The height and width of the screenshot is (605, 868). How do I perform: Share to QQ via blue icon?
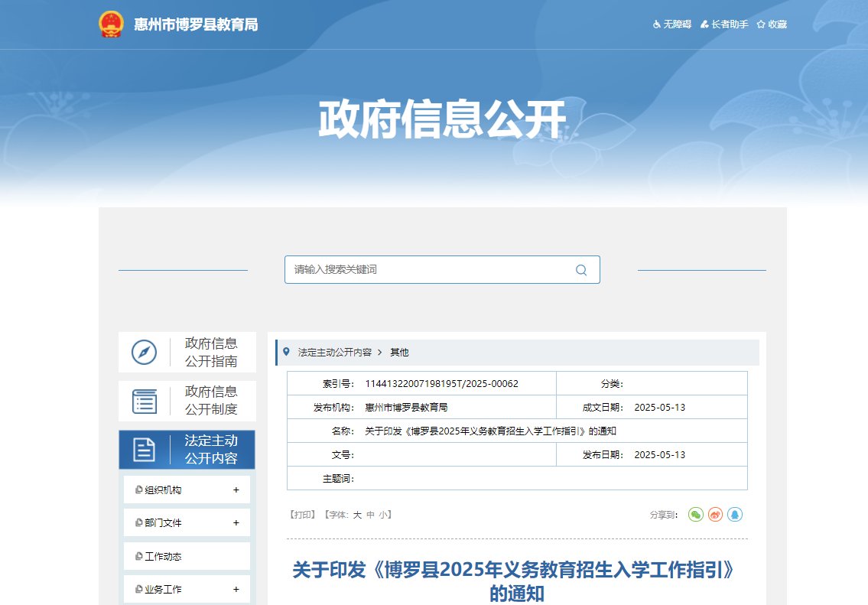point(735,515)
